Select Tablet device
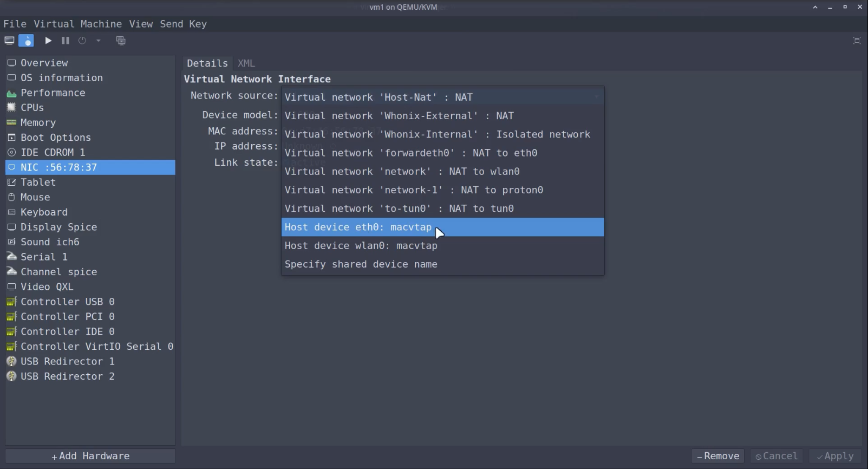 coord(90,182)
